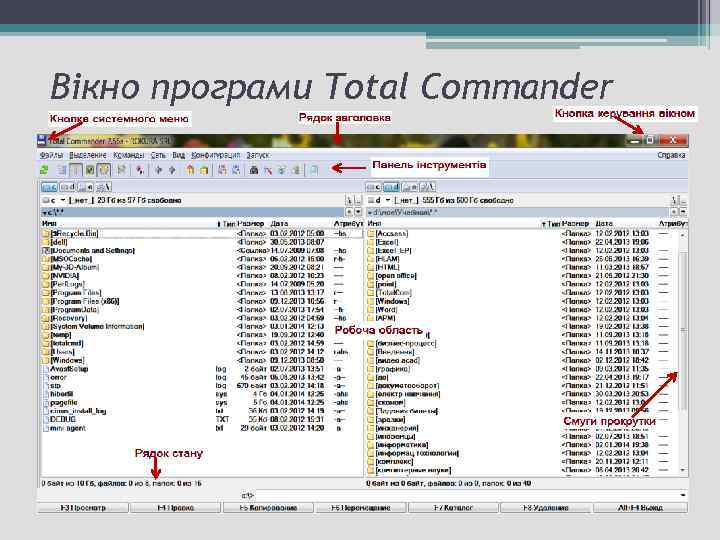720x540 pixels.
Task: Open the Справка menu
Action: click(671, 155)
